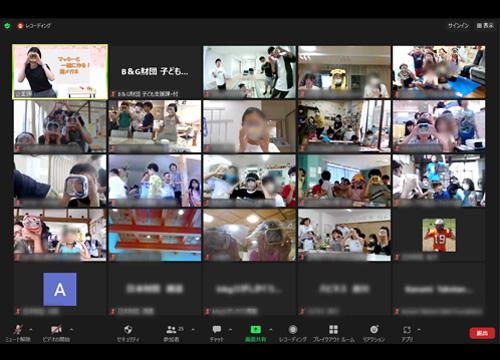Image resolution: width=500 pixels, height=360 pixels.
Task: Expand the arrow next to 参加者
Action: click(x=193, y=330)
